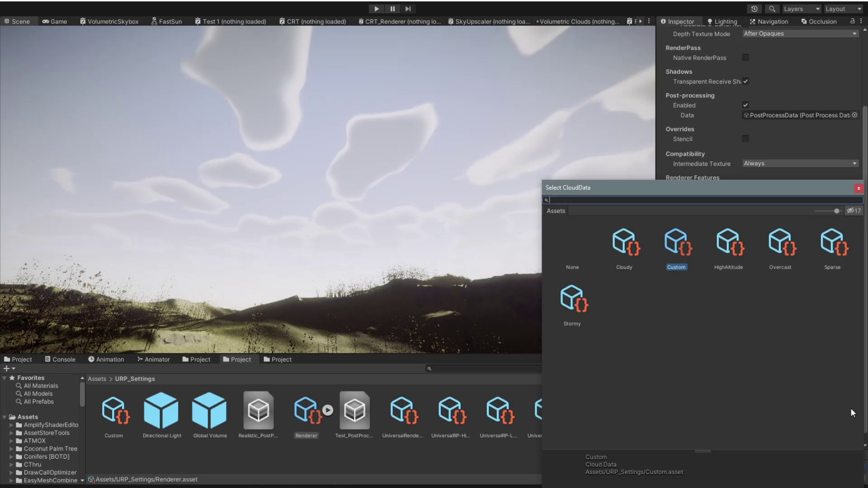Open the Console tab
Viewport: 868px width, 488px height.
click(60, 359)
